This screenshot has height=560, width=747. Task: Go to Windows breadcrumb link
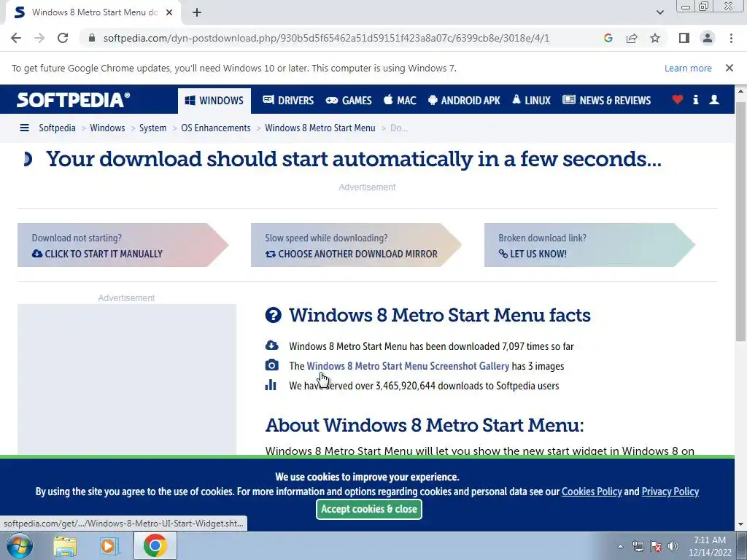click(107, 128)
